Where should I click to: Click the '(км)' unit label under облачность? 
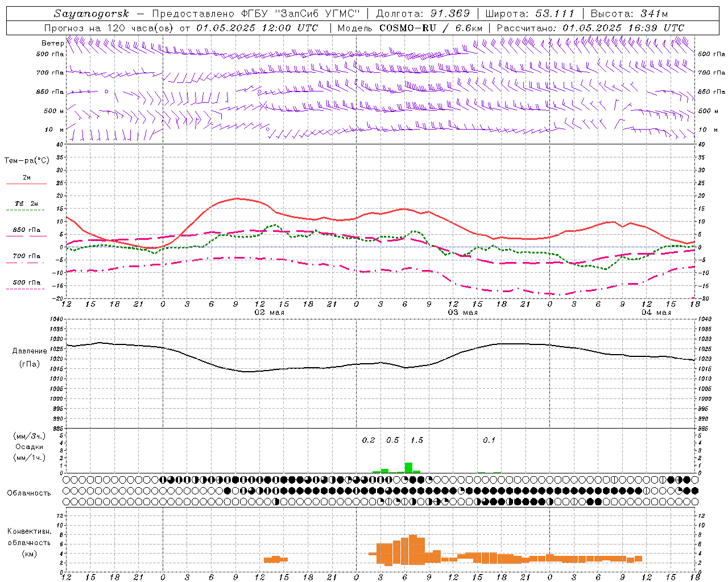29,554
